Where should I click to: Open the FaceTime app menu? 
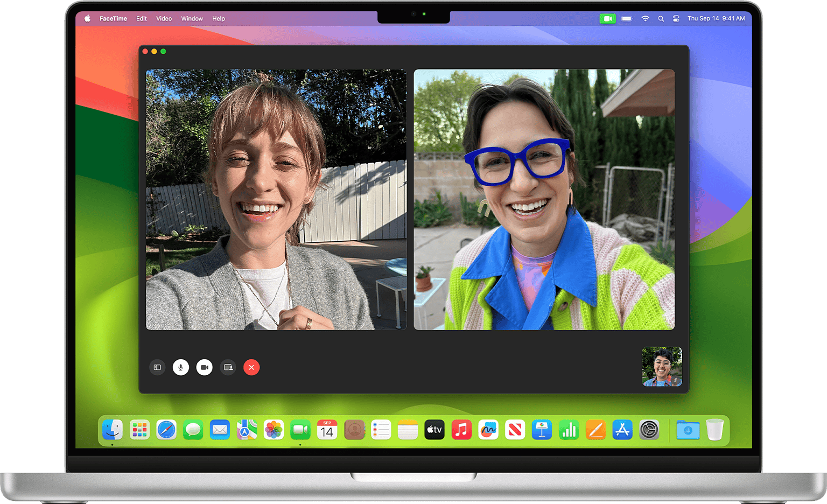[113, 18]
